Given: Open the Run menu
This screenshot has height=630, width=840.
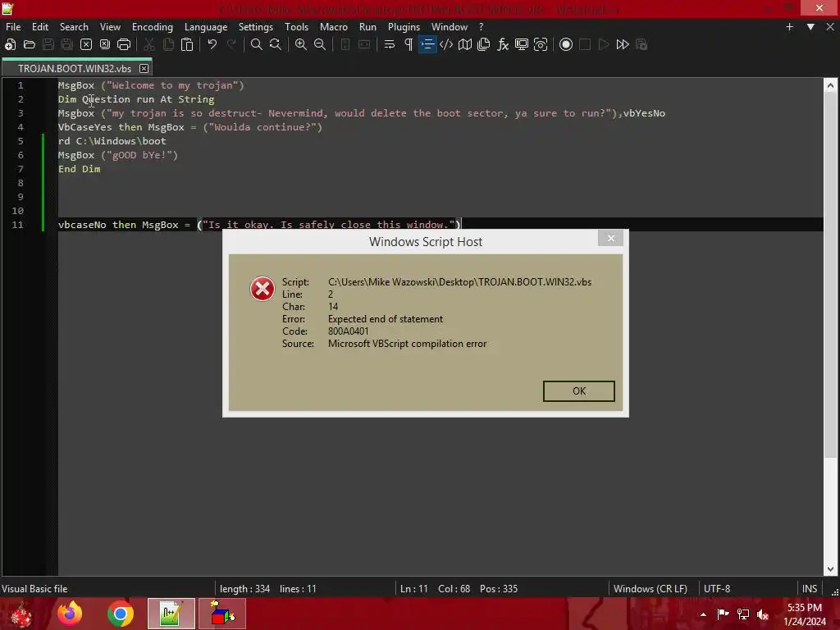Looking at the screenshot, I should tap(367, 27).
